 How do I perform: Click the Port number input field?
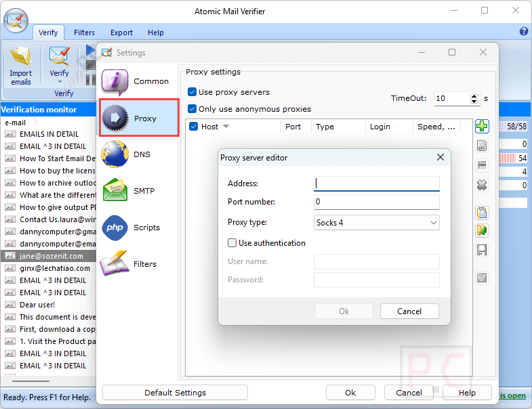(x=377, y=202)
